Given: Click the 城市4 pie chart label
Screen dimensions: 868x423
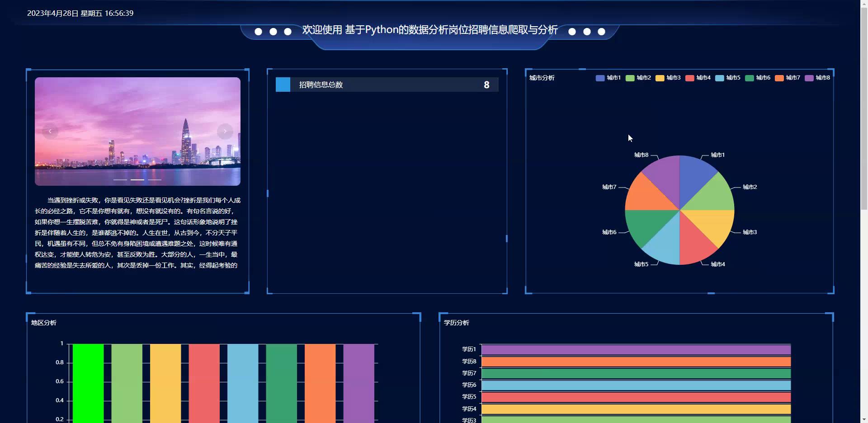Looking at the screenshot, I should [718, 264].
